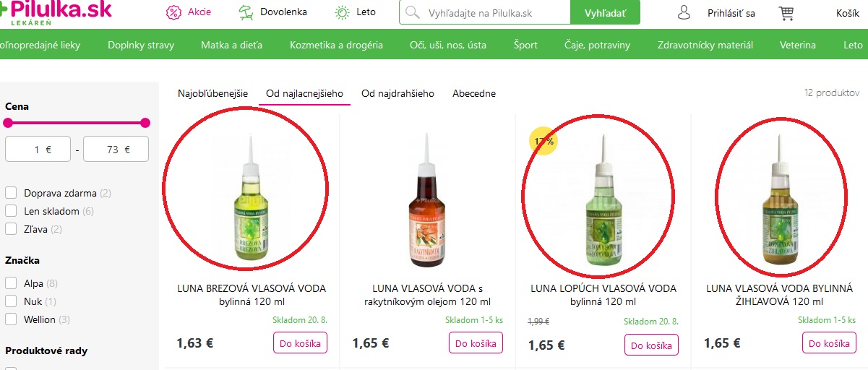Check the Alpa brand filter
Image resolution: width=868 pixels, height=370 pixels.
11,283
